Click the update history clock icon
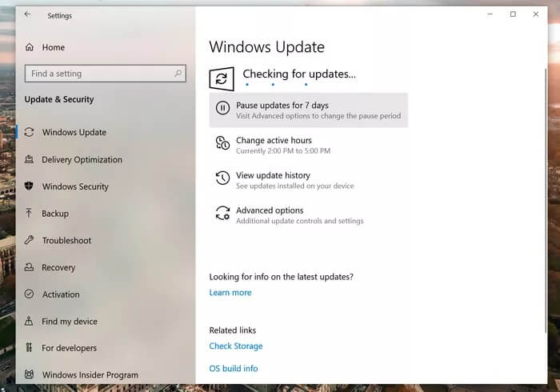 [x=222, y=178]
